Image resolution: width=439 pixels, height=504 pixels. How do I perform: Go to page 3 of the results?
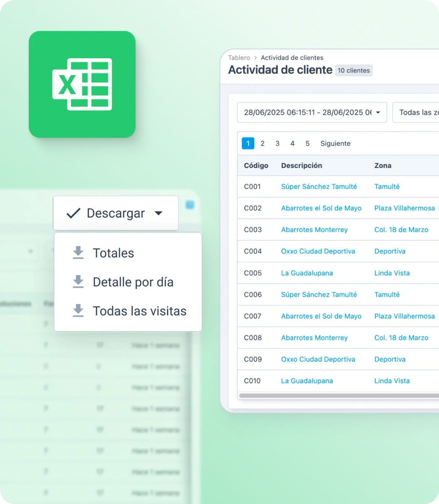[x=277, y=144]
